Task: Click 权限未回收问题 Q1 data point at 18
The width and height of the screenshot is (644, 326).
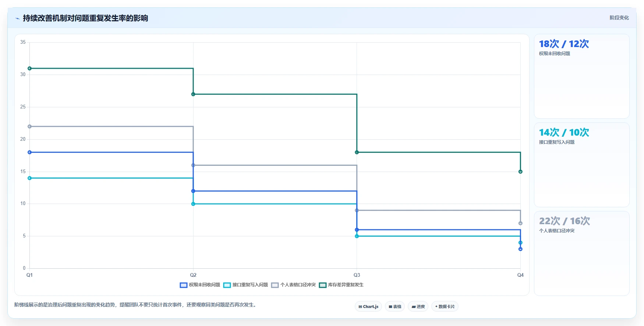Action: coord(30,152)
